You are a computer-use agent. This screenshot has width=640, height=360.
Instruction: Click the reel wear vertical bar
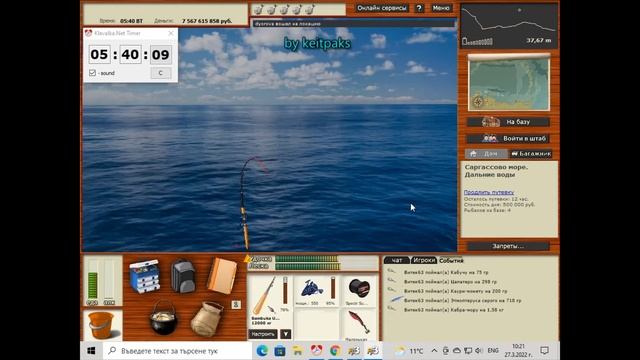pyautogui.click(x=333, y=288)
